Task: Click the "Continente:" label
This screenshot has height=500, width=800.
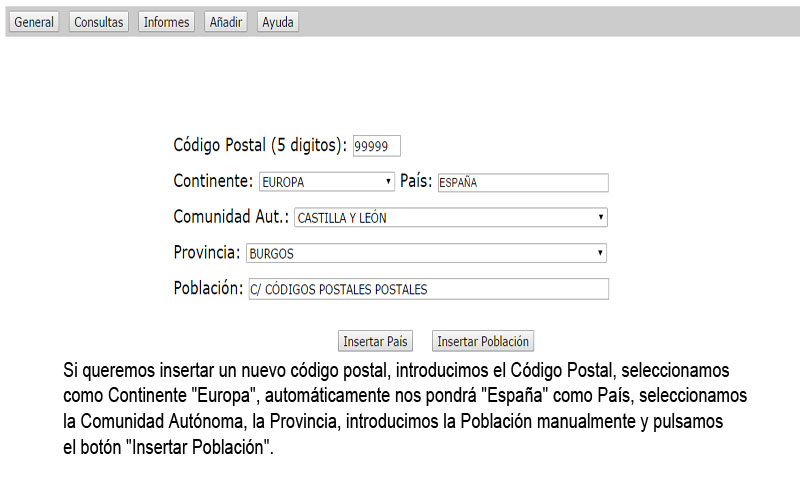Action: click(x=213, y=181)
